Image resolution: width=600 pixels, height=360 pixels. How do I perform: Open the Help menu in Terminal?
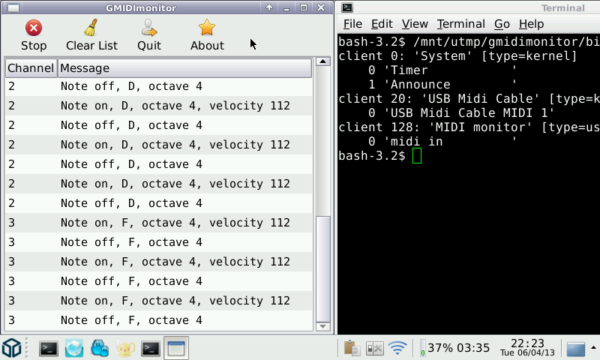coord(531,24)
